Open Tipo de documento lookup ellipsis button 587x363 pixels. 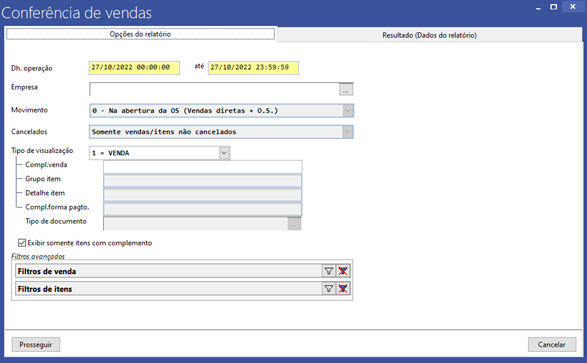point(294,224)
